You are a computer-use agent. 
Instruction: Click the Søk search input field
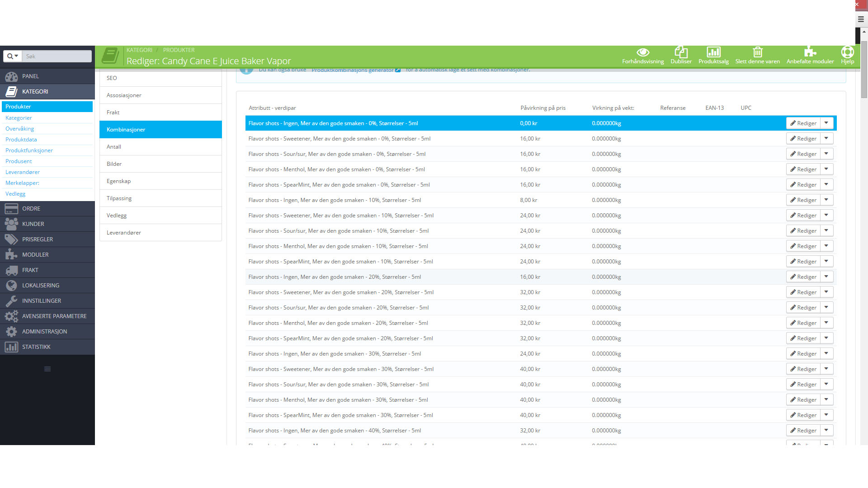tap(57, 56)
